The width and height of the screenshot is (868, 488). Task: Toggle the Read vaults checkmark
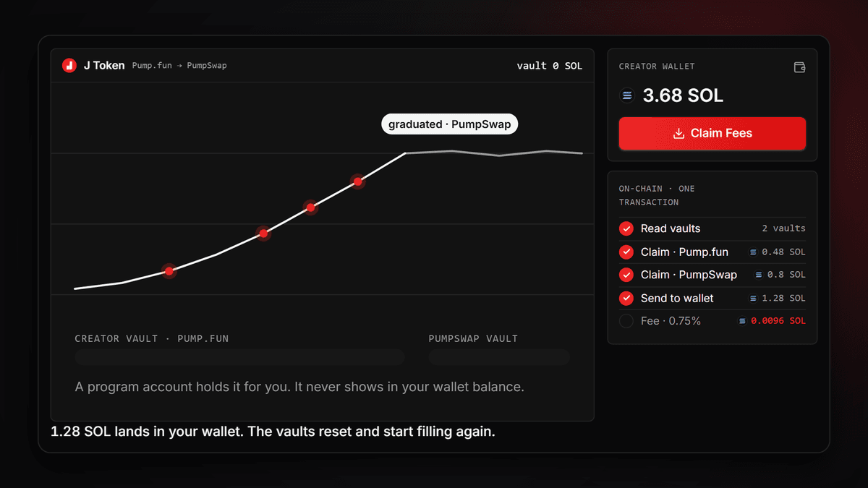tap(626, 228)
